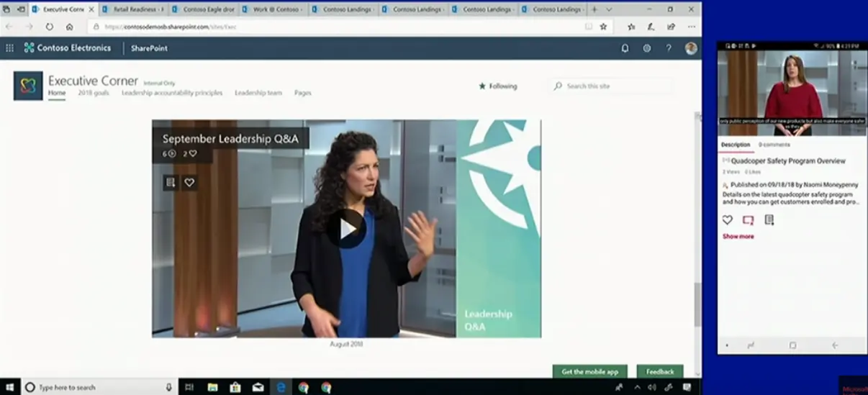Open the 2018 goals navigation item
This screenshot has height=395, width=868.
[93, 93]
